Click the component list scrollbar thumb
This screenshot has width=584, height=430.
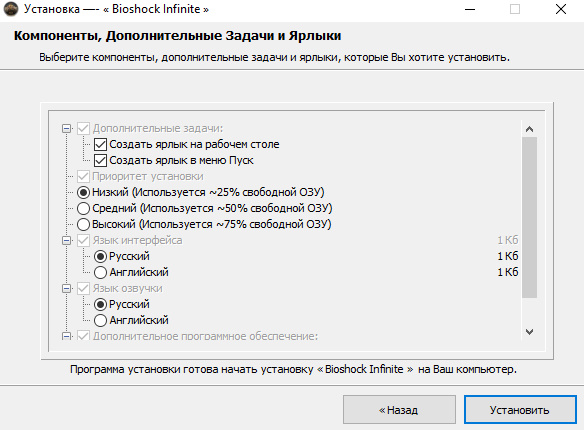coord(529,217)
